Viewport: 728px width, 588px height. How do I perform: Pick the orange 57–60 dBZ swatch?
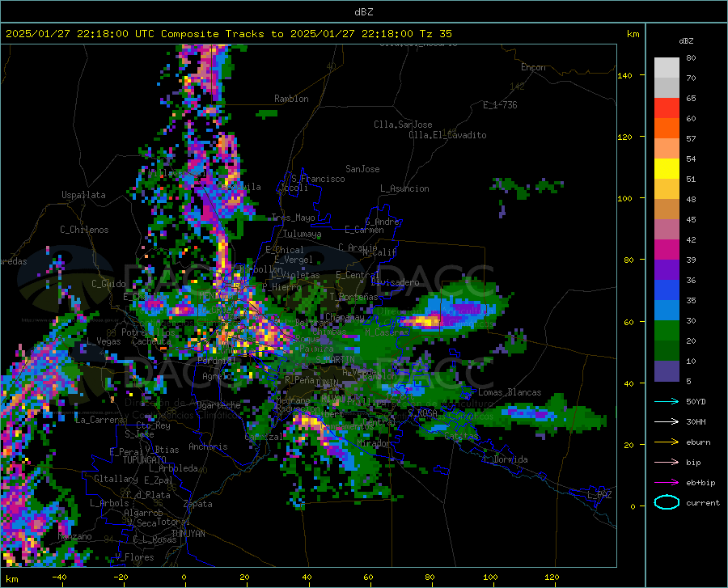tap(667, 129)
